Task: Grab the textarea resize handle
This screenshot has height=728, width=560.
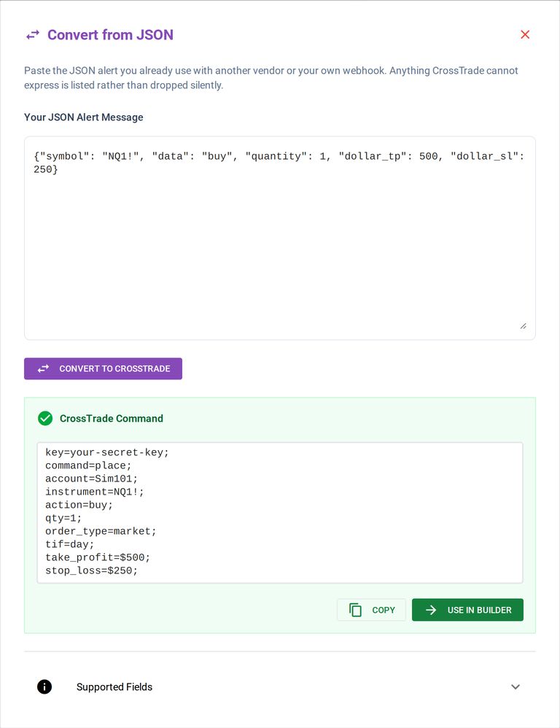Action: click(x=523, y=326)
